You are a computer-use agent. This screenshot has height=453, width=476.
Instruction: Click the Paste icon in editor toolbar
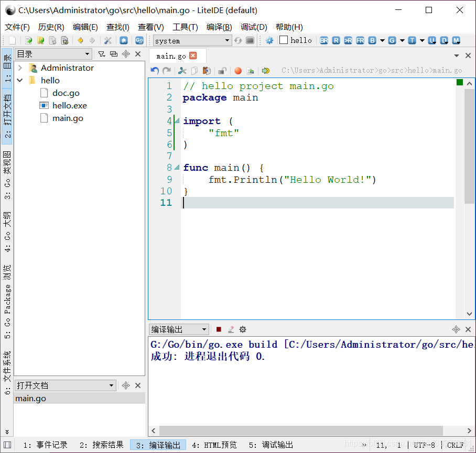point(207,71)
